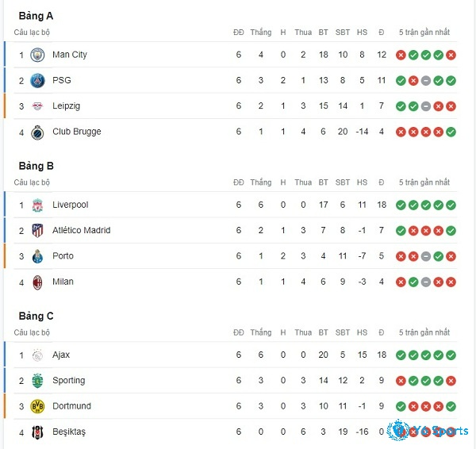Click the Bảng B group heading
Image resolution: width=476 pixels, height=449 pixels.
(36, 166)
